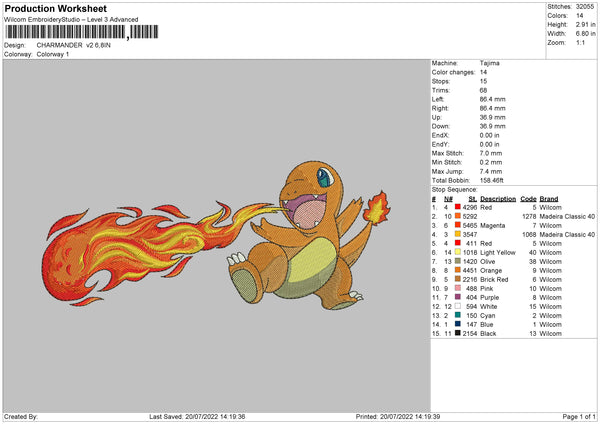
Task: Click the Machine value 'Tajima'
Action: pyautogui.click(x=489, y=63)
